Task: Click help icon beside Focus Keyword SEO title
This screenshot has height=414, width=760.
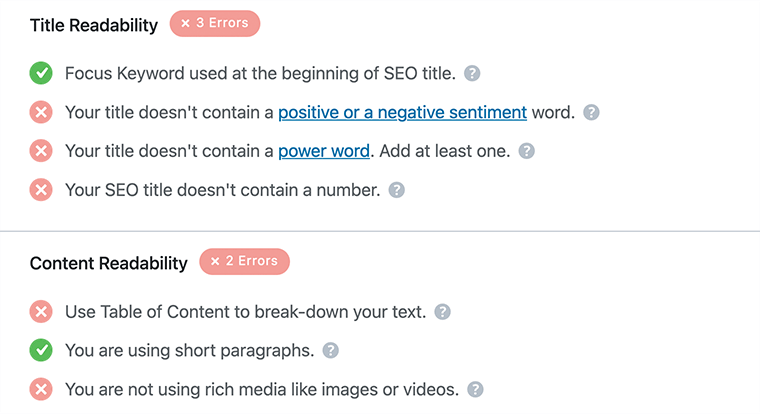Action: pyautogui.click(x=473, y=73)
